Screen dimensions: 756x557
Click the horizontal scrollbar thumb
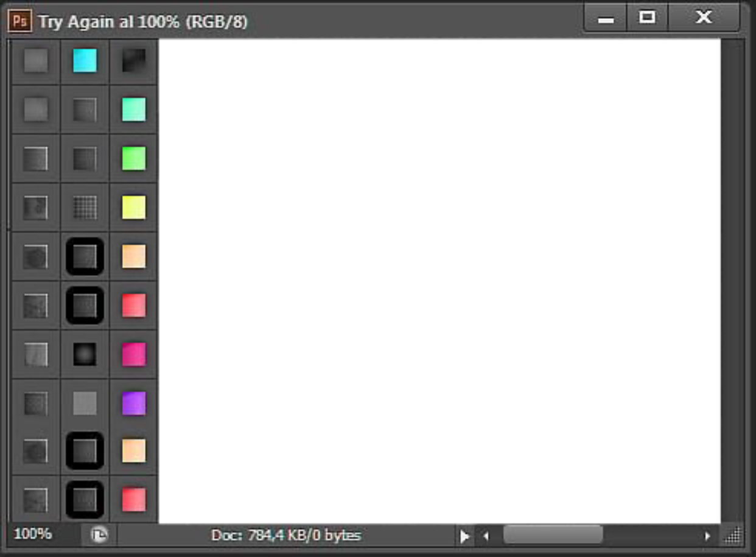(552, 535)
